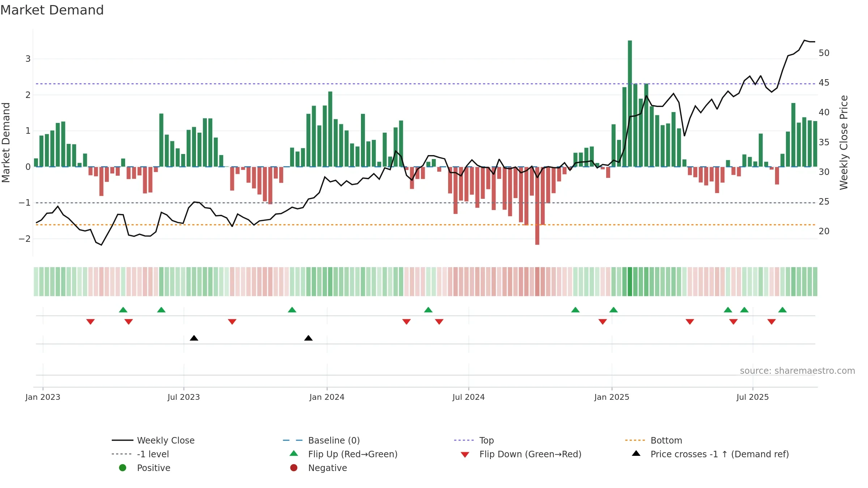Toggle the Flip Down (Green→Red) legend label

531,454
